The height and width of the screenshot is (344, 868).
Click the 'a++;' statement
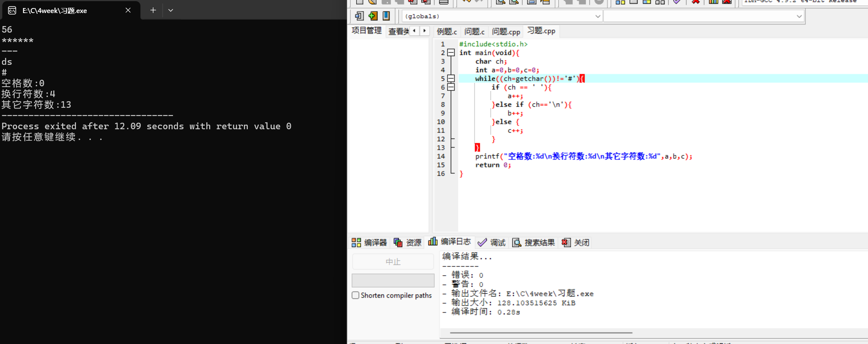[x=515, y=96]
